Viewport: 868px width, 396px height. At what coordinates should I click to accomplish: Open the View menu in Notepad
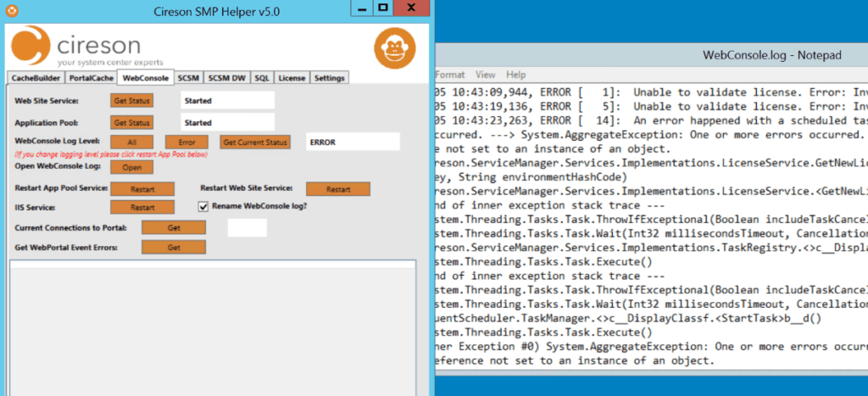click(486, 75)
